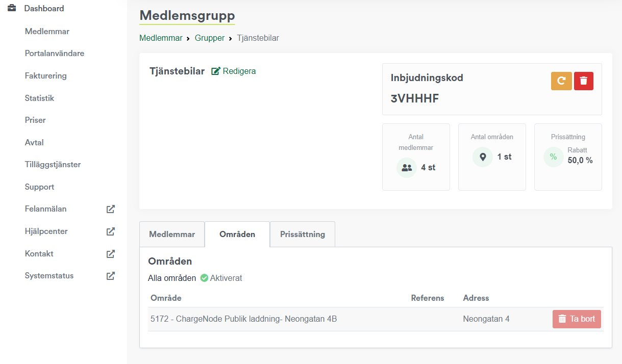Switch to the Medlemmar tab
Image resolution: width=622 pixels, height=364 pixels.
[x=172, y=235]
